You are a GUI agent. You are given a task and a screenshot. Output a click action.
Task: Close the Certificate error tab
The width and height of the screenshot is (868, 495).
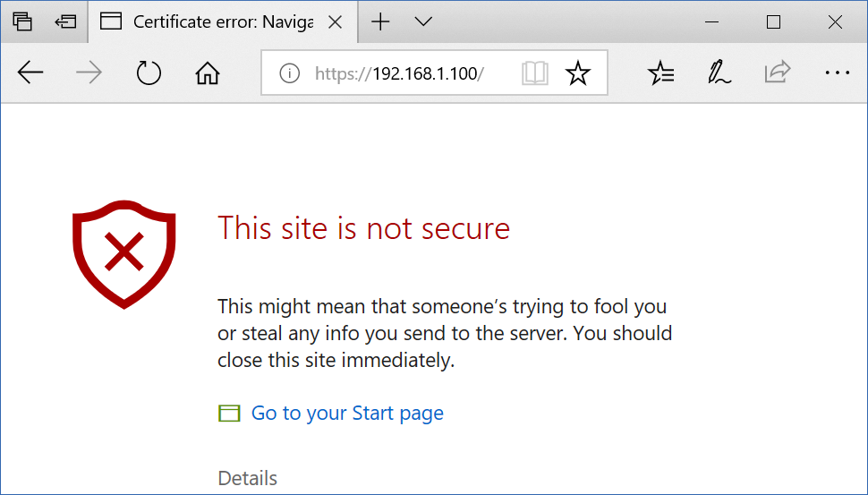pyautogui.click(x=336, y=21)
